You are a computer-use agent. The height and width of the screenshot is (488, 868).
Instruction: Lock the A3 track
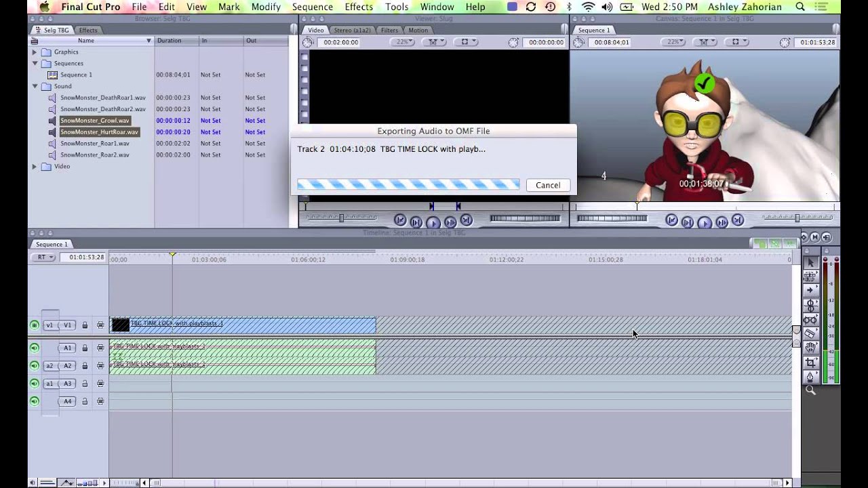point(85,384)
